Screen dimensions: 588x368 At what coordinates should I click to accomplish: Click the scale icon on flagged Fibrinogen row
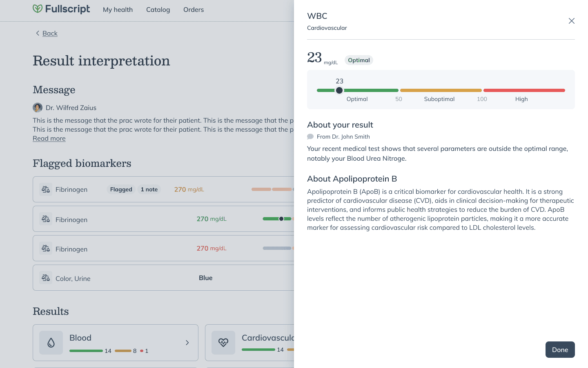[46, 189]
